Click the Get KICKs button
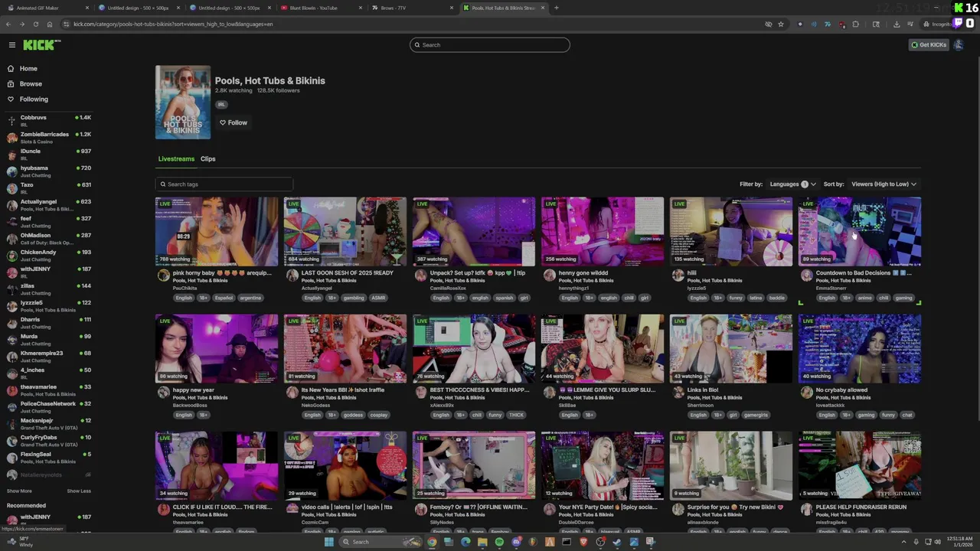 929,45
